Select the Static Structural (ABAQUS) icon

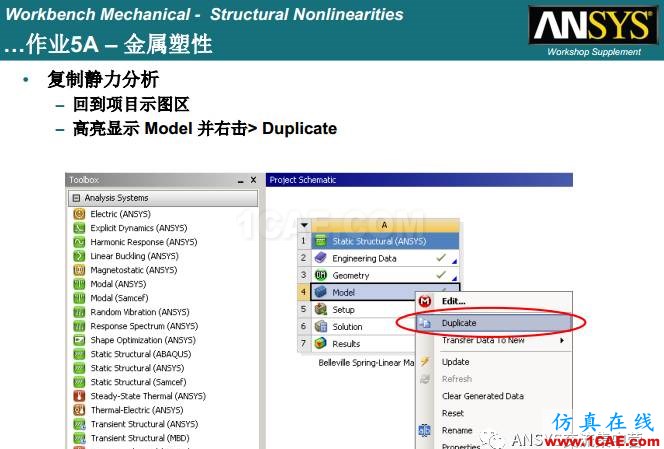tap(79, 354)
